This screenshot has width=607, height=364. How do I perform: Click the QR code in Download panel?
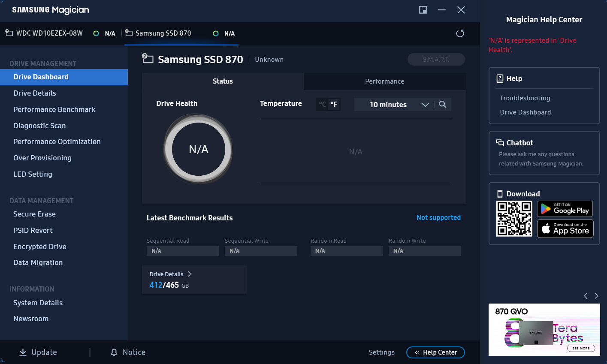(514, 219)
